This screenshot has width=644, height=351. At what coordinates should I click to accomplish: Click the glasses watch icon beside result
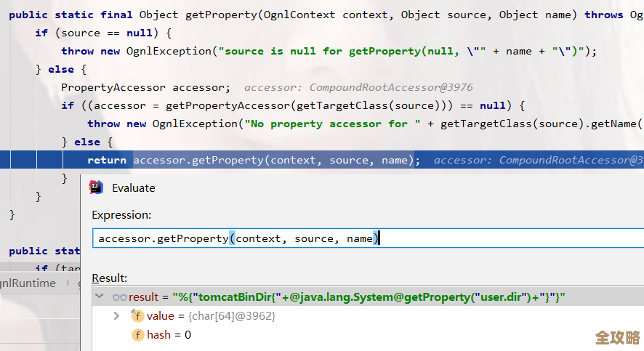pos(120,297)
